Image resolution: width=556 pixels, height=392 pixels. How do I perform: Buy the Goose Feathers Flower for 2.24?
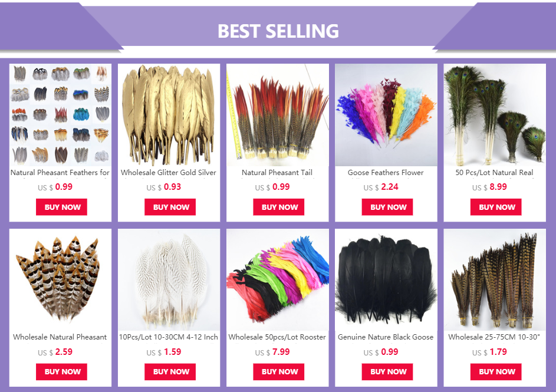point(387,207)
